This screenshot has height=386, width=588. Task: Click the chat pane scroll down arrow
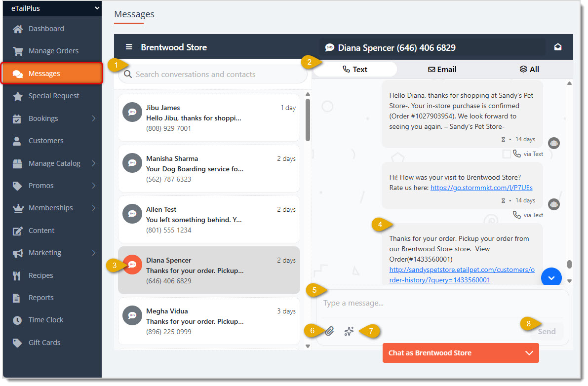click(x=569, y=281)
